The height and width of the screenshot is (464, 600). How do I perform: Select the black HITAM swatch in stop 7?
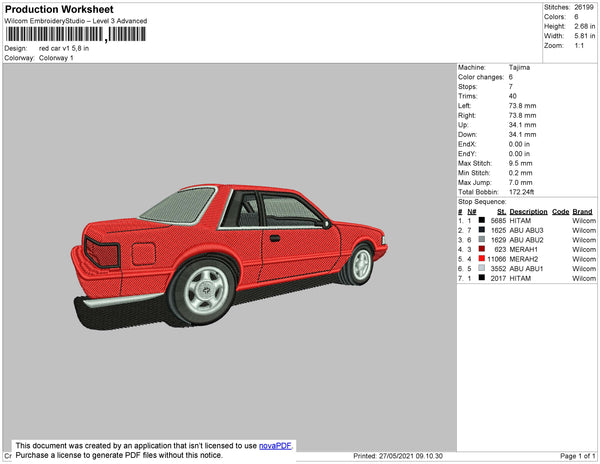point(482,278)
